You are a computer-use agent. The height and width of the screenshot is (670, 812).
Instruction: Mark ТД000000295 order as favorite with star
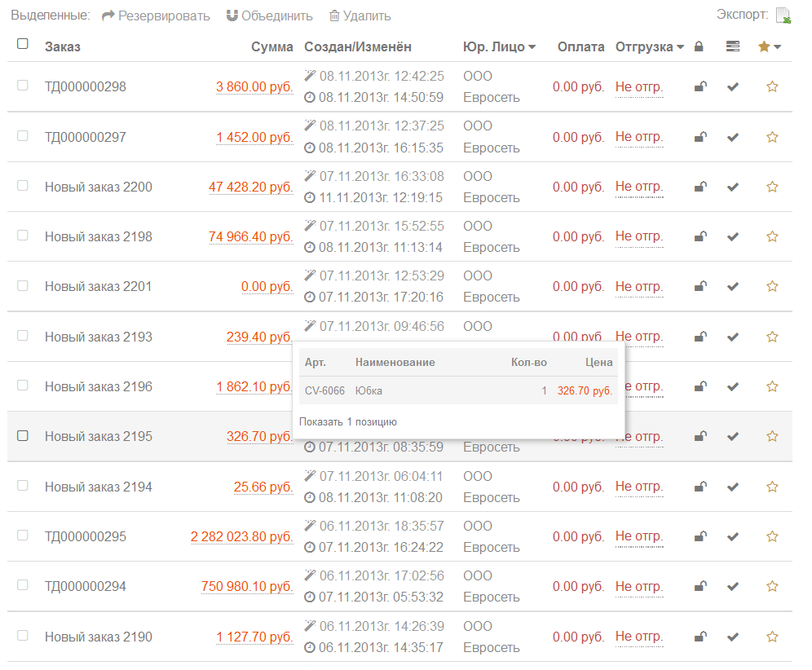tap(772, 536)
